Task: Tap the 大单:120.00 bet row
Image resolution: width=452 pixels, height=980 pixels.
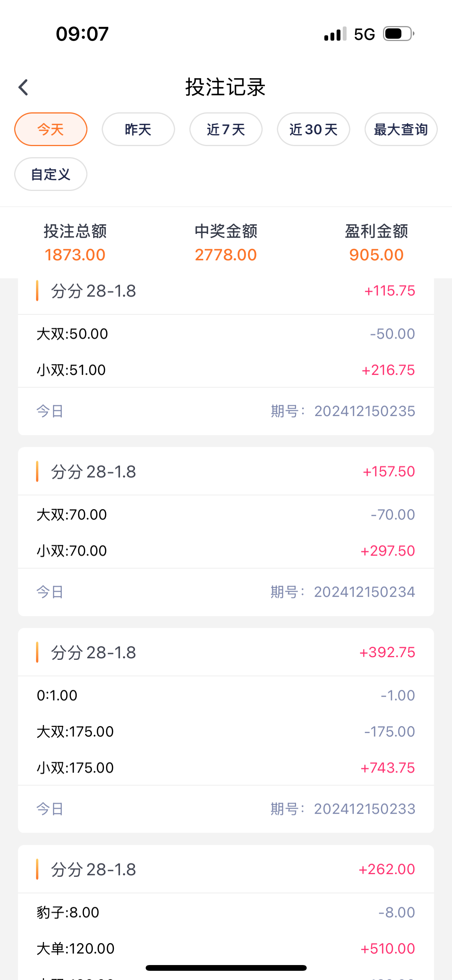Action: click(226, 948)
